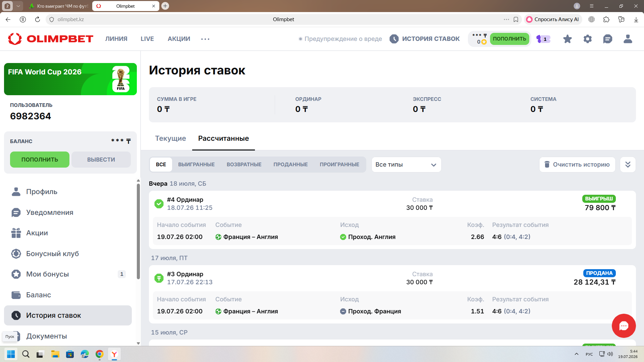Image resolution: width=644 pixels, height=362 pixels.
Task: Open История ставок in the sidebar
Action: coord(68,315)
